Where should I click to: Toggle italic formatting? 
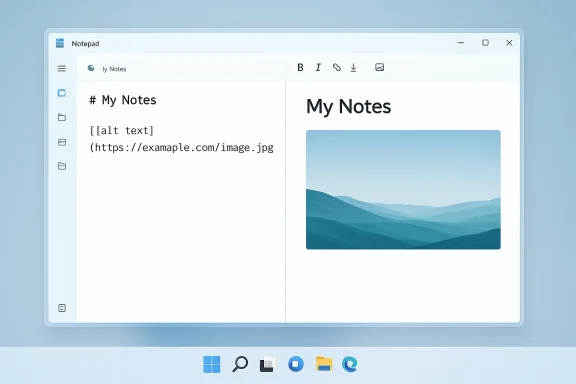(x=318, y=67)
